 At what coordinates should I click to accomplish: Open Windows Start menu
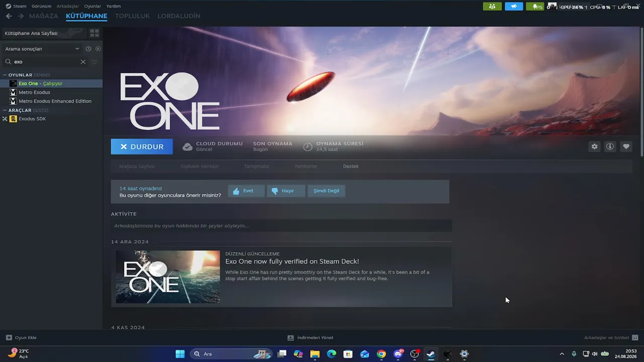180,354
